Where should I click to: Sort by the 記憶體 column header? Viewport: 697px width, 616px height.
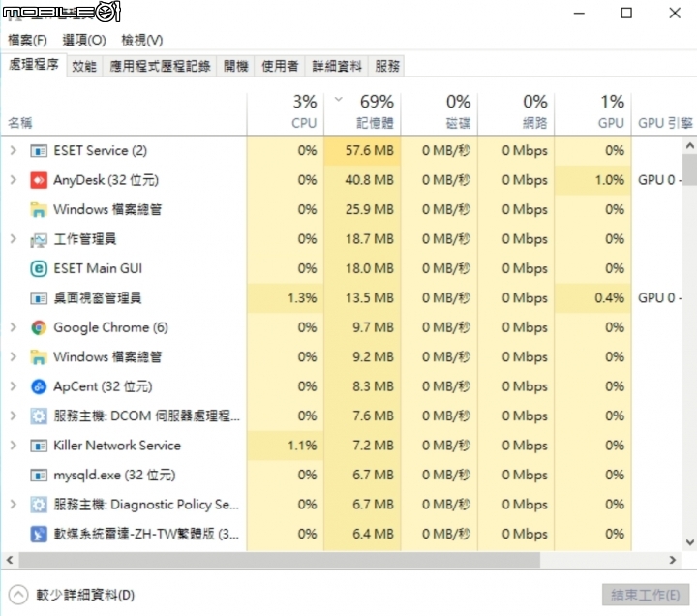tap(362, 113)
